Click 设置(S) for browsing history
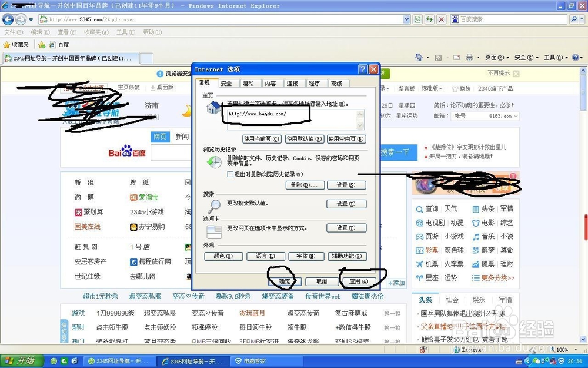This screenshot has height=368, width=588. pyautogui.click(x=346, y=185)
